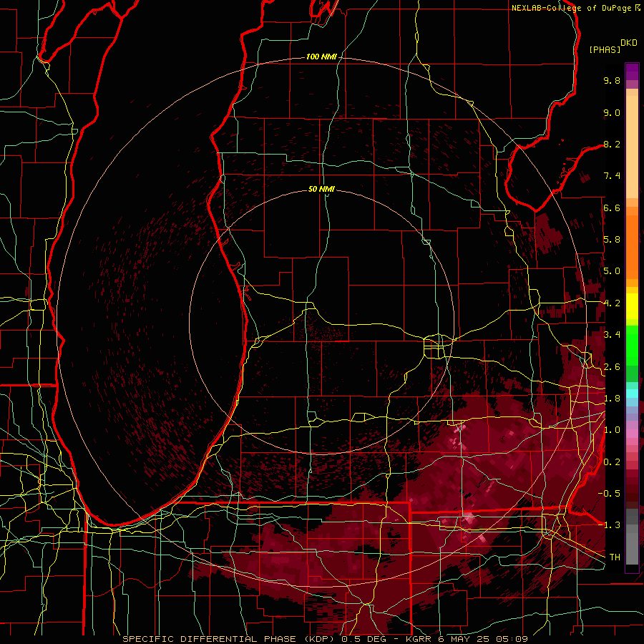Click the 9.8 value on the color scale
Screen dimensions: 644x644
(612, 80)
